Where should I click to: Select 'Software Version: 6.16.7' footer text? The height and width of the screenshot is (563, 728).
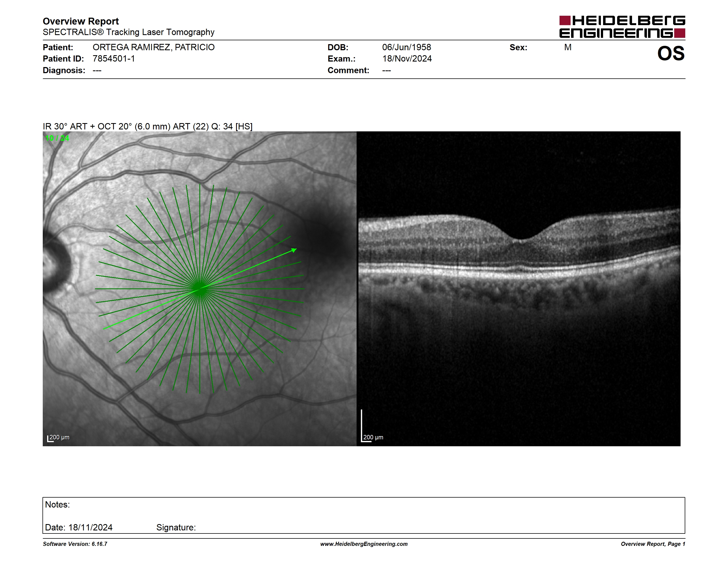click(x=75, y=544)
